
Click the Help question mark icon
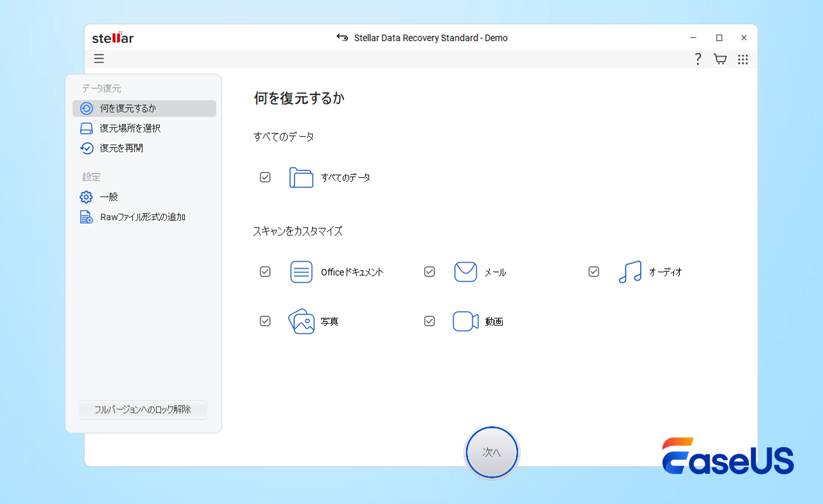(x=697, y=58)
